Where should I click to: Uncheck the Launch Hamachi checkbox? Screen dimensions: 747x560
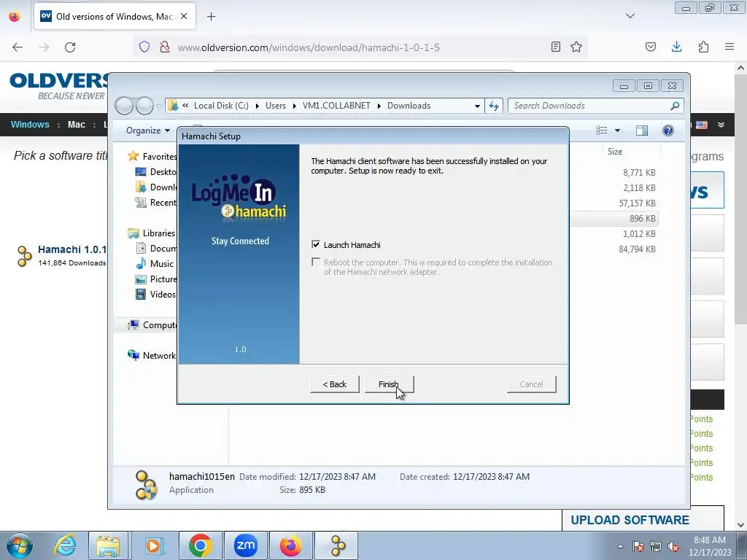(x=316, y=244)
